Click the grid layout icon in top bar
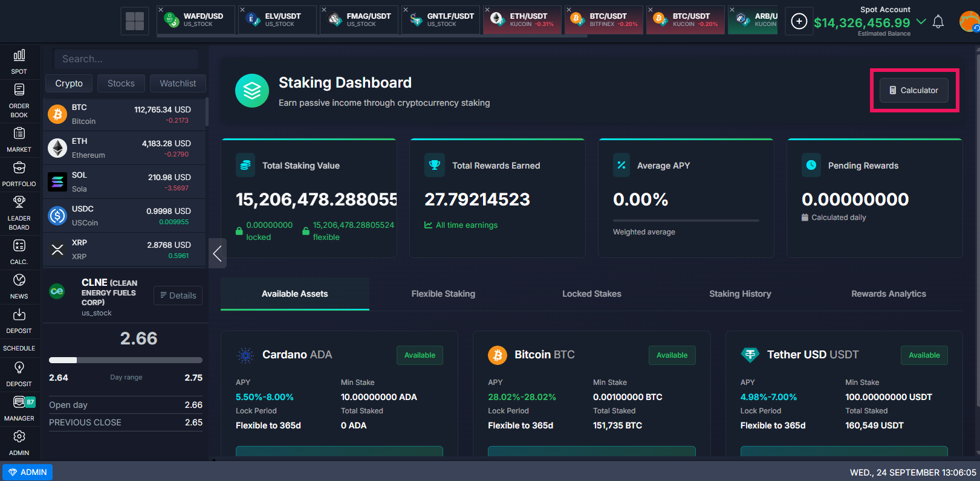Viewport: 980px width, 481px height. coord(134,21)
